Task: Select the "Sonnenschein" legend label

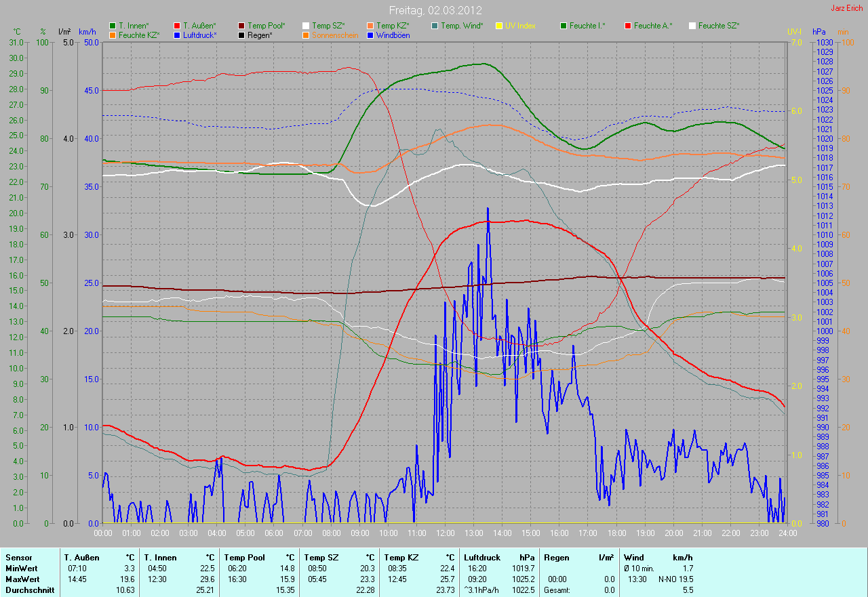Action: [335, 35]
